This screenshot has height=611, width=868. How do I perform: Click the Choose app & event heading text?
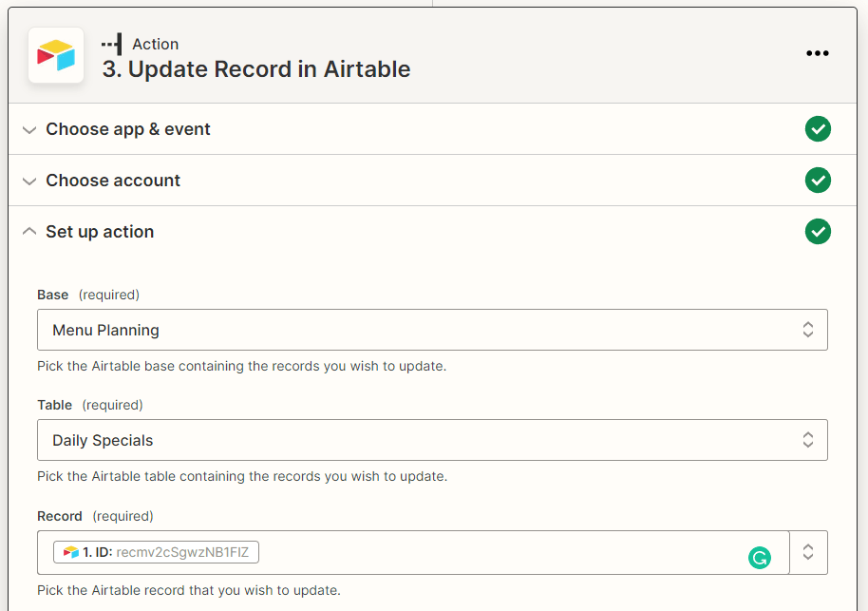[128, 129]
